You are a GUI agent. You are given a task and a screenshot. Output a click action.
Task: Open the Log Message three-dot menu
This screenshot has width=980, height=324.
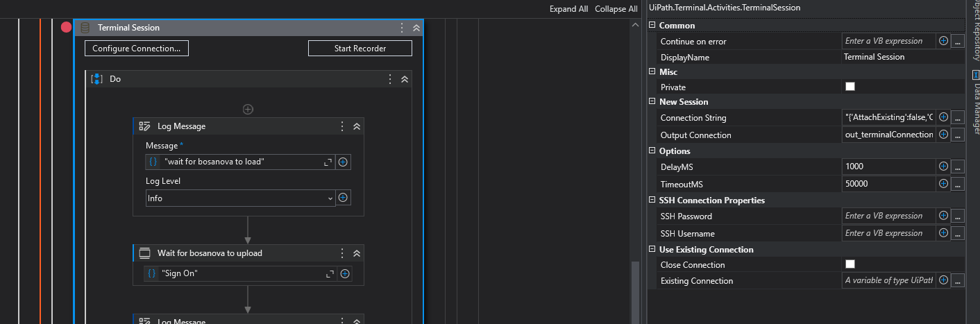[x=342, y=126]
